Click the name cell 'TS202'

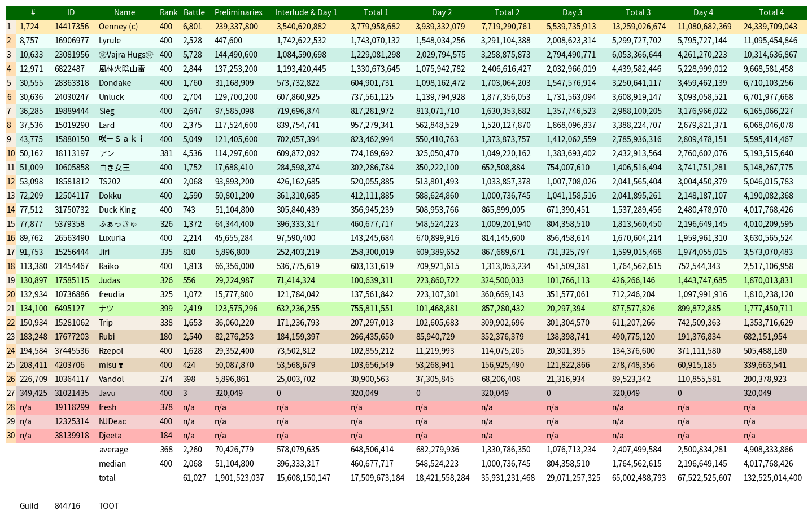pos(110,182)
